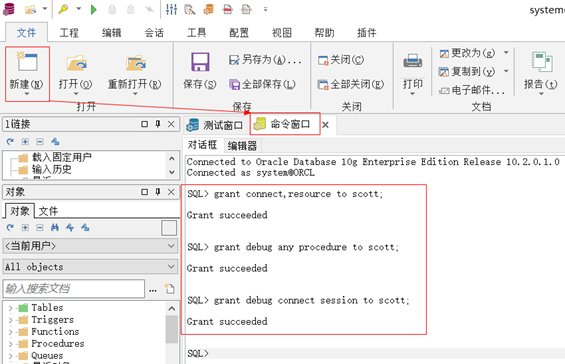Click the collapse-all minus icon in the 对象 panel
This screenshot has height=364, width=565.
[x=40, y=227]
